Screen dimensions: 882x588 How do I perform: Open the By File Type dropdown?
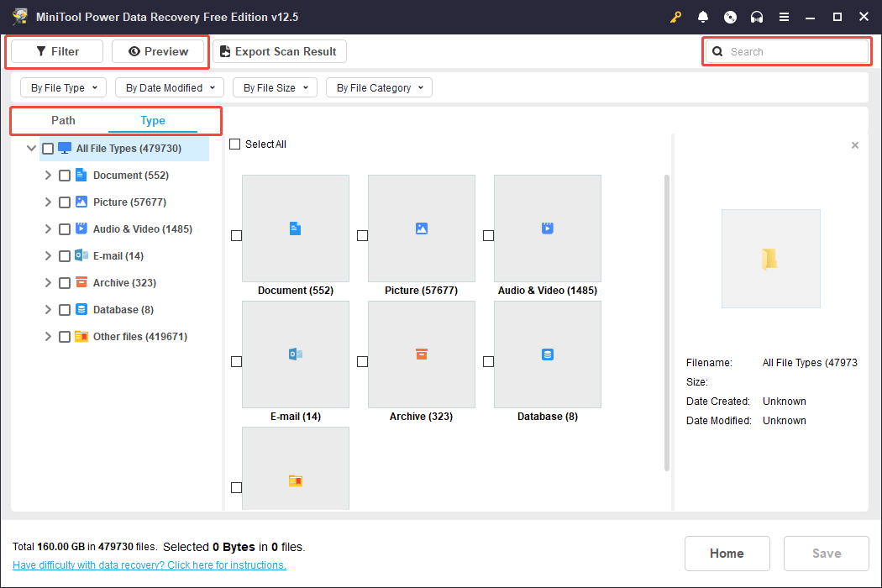click(x=63, y=87)
